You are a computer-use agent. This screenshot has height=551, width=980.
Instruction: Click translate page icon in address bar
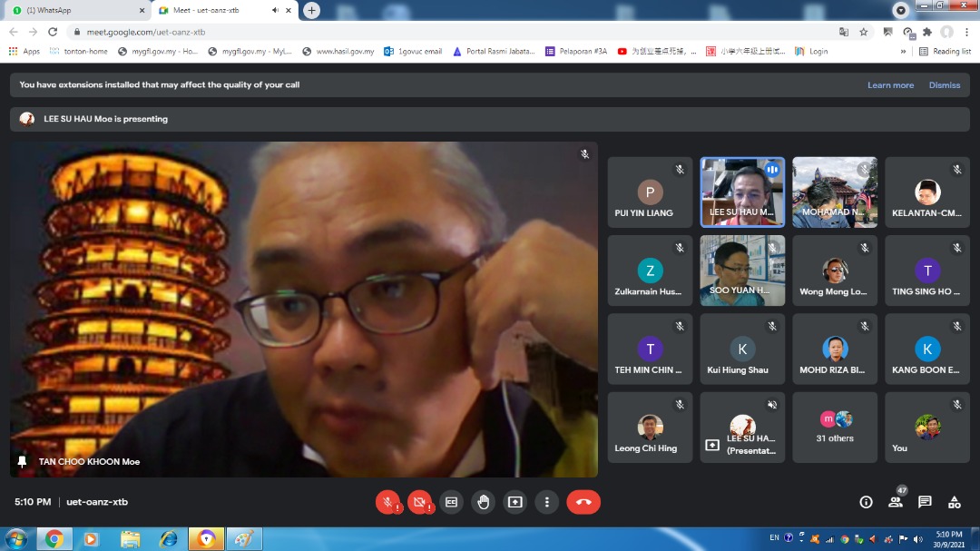point(844,32)
